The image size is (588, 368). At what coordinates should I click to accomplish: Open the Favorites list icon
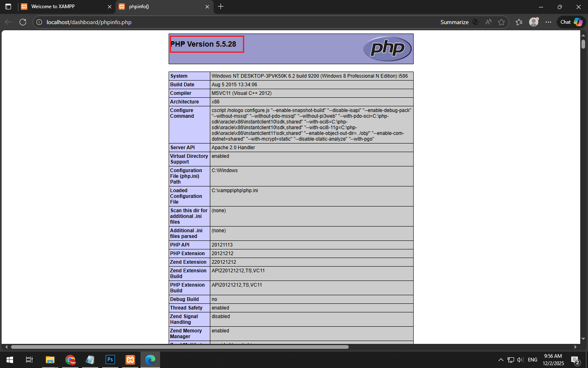pyautogui.click(x=519, y=22)
